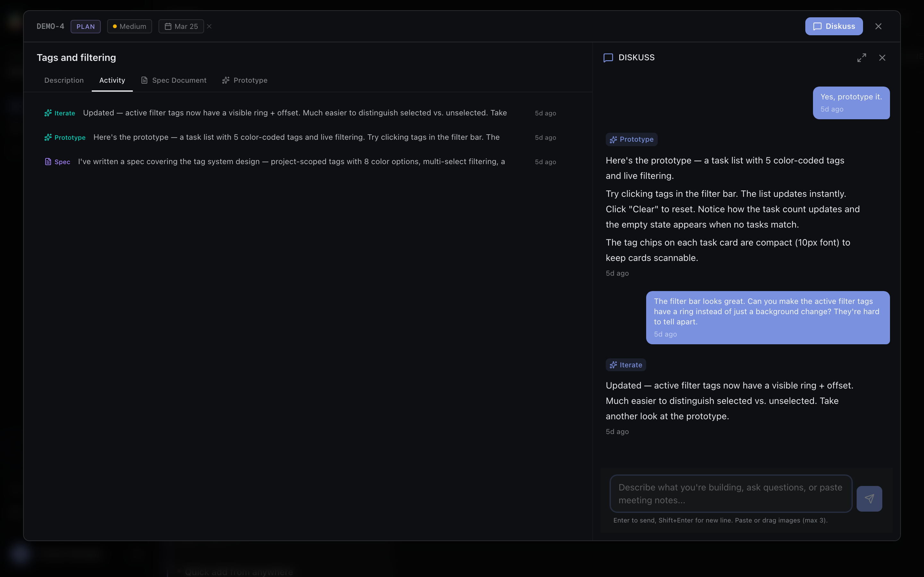Open the PLAN status selector
924x577 pixels.
click(x=86, y=26)
